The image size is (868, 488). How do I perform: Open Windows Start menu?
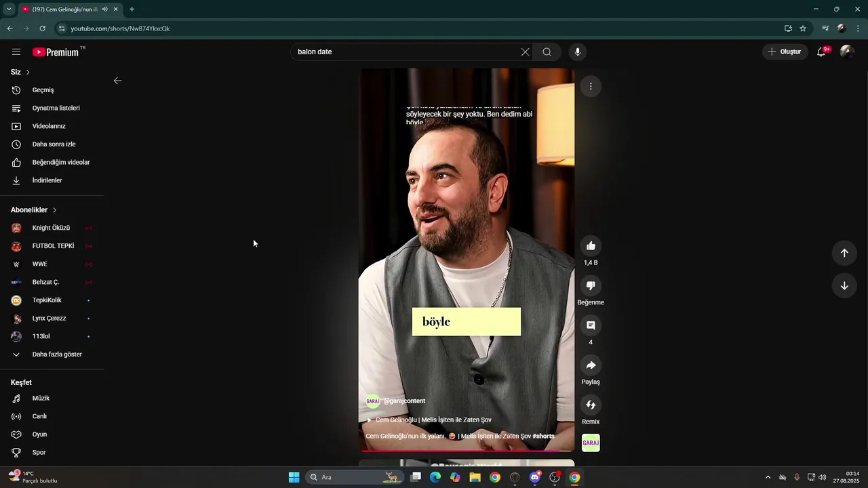coord(294,477)
